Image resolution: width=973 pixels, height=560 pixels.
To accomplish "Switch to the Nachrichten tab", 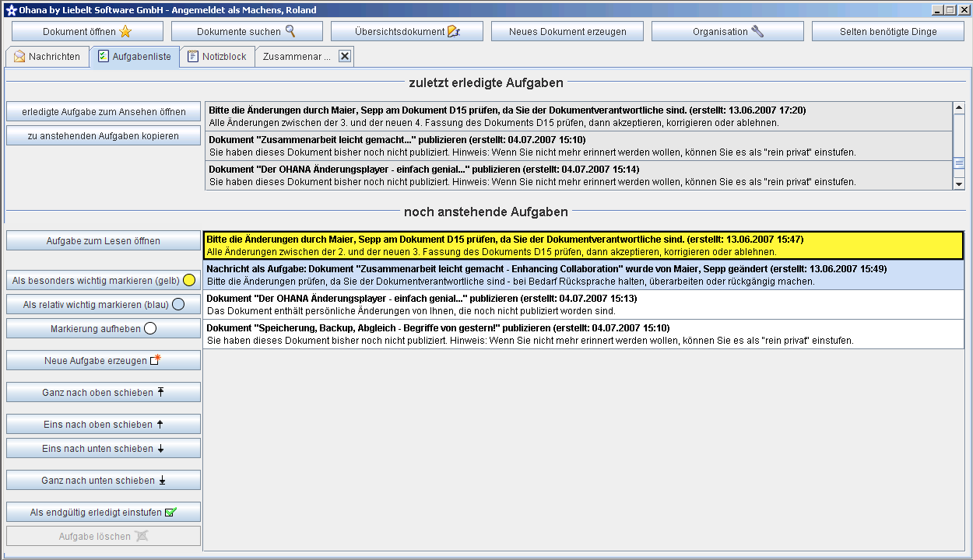I will coord(47,57).
